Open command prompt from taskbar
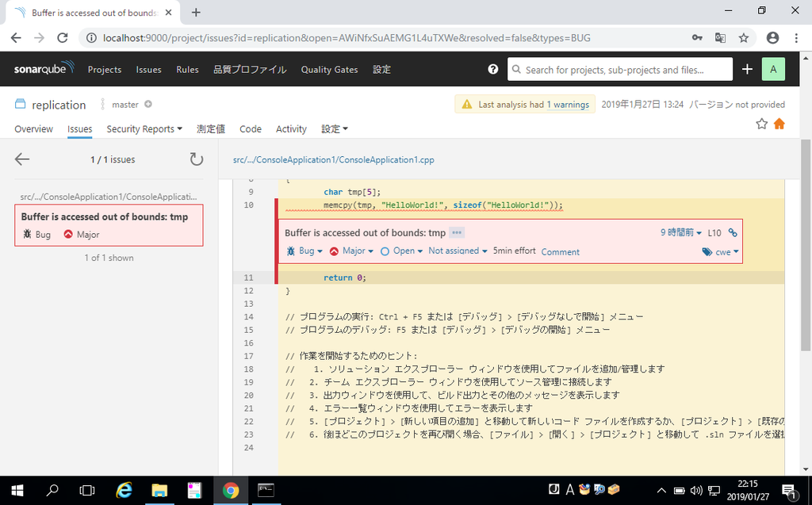Image resolution: width=812 pixels, height=505 pixels. (266, 490)
